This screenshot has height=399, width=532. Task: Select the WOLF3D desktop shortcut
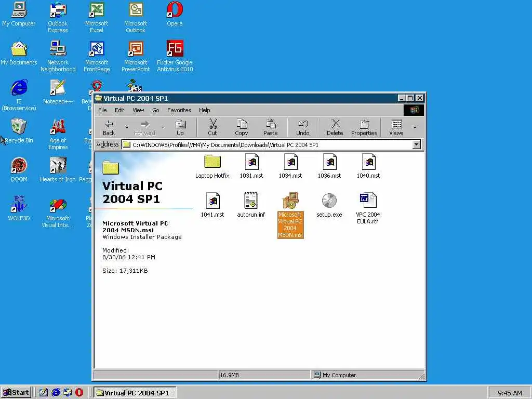pyautogui.click(x=19, y=209)
